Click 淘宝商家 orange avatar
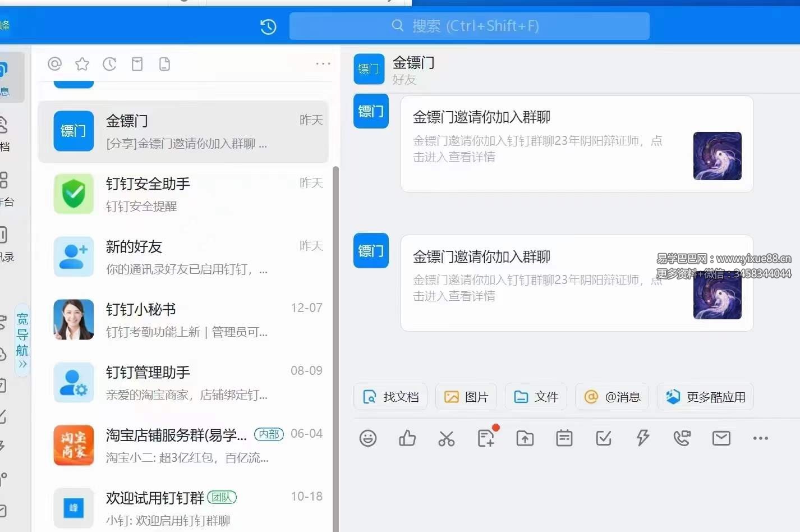 [x=73, y=446]
